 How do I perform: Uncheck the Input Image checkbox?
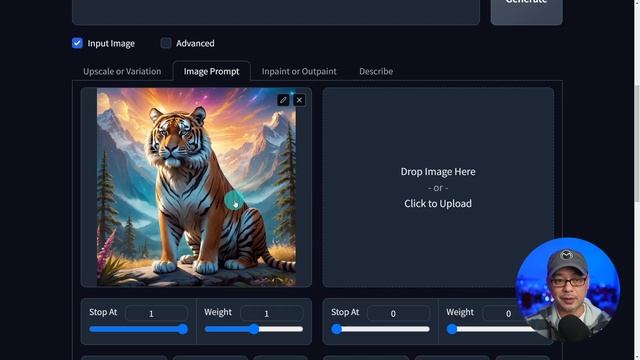pos(77,43)
